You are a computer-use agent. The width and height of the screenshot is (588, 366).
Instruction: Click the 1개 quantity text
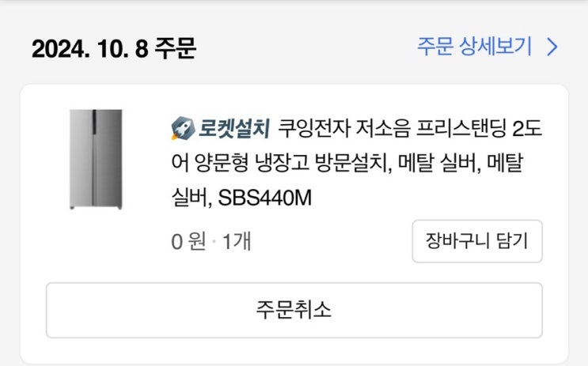(237, 241)
